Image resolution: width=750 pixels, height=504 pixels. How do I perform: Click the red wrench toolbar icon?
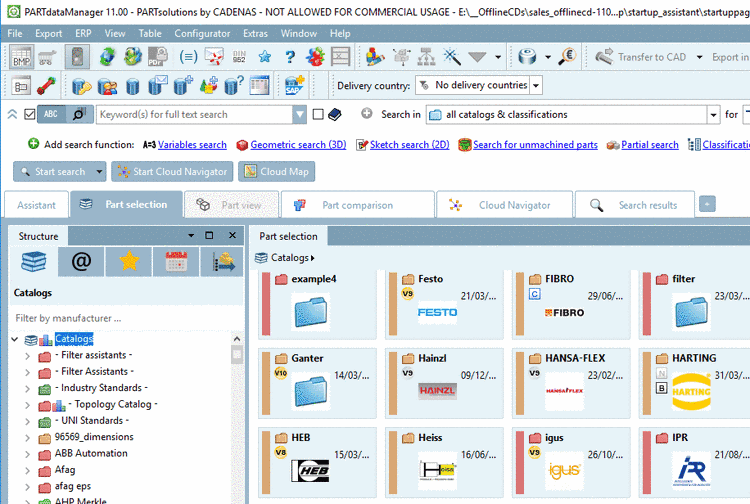(x=46, y=86)
